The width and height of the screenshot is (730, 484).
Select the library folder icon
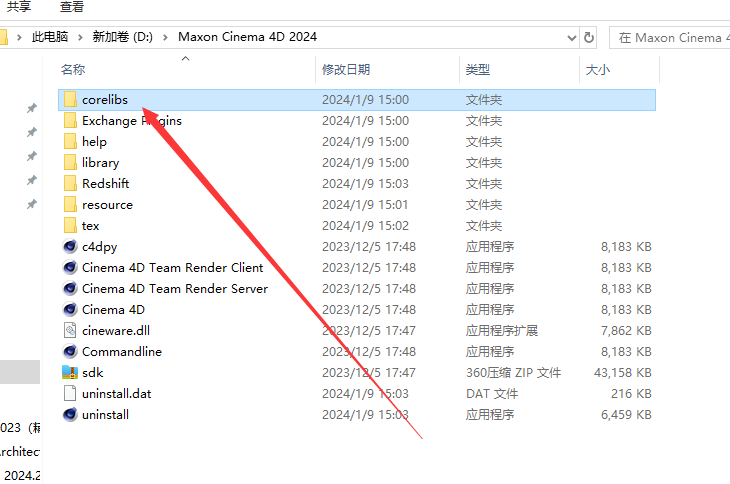tap(70, 162)
